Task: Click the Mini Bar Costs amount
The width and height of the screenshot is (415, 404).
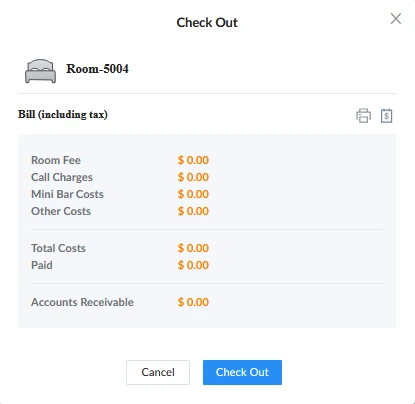Action: coord(193,194)
